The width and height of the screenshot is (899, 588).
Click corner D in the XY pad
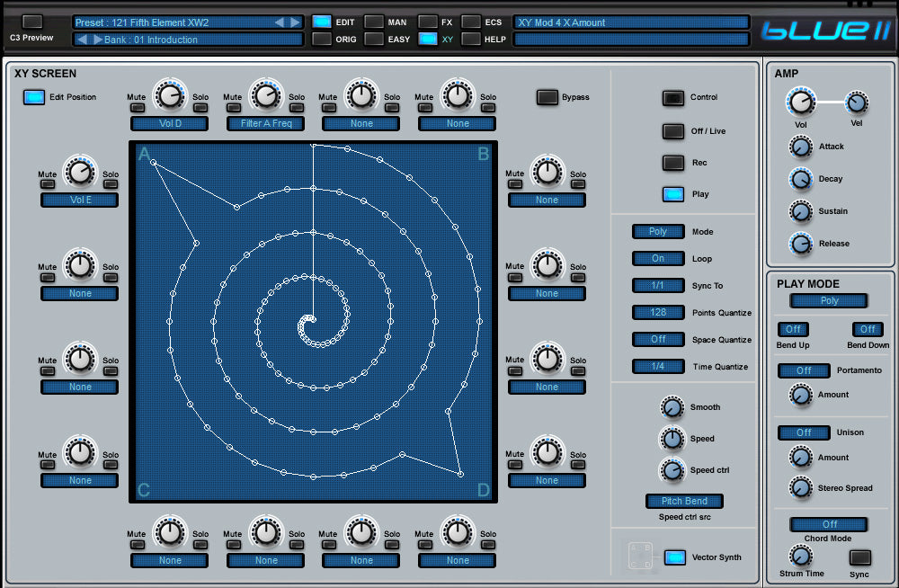[483, 490]
